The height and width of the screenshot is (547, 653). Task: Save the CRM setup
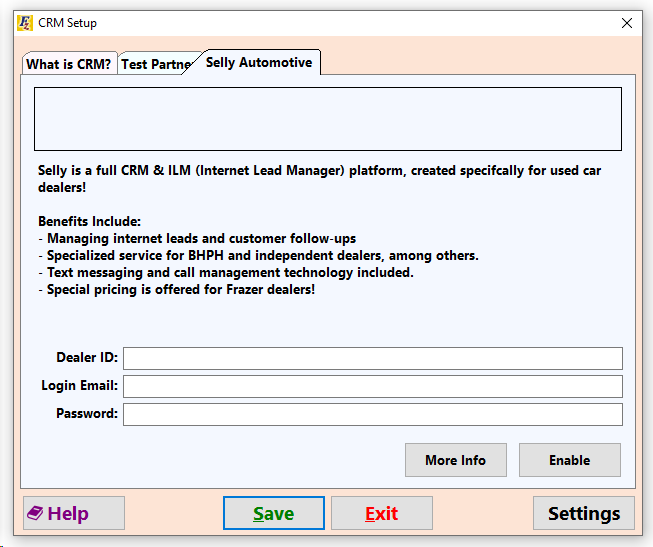(x=274, y=513)
